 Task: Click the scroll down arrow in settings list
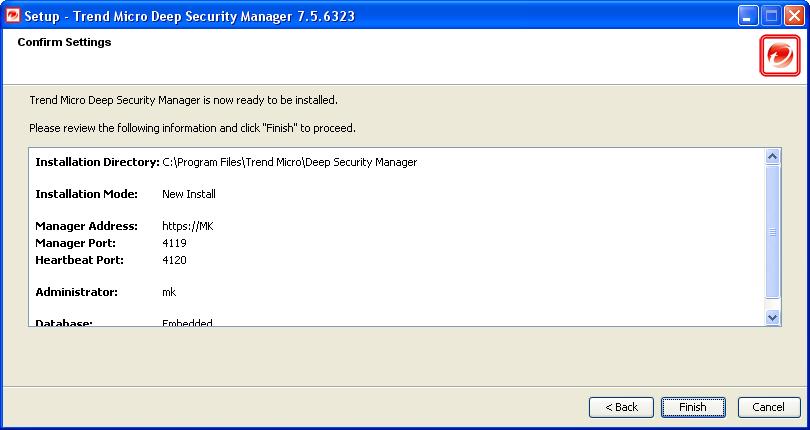772,316
